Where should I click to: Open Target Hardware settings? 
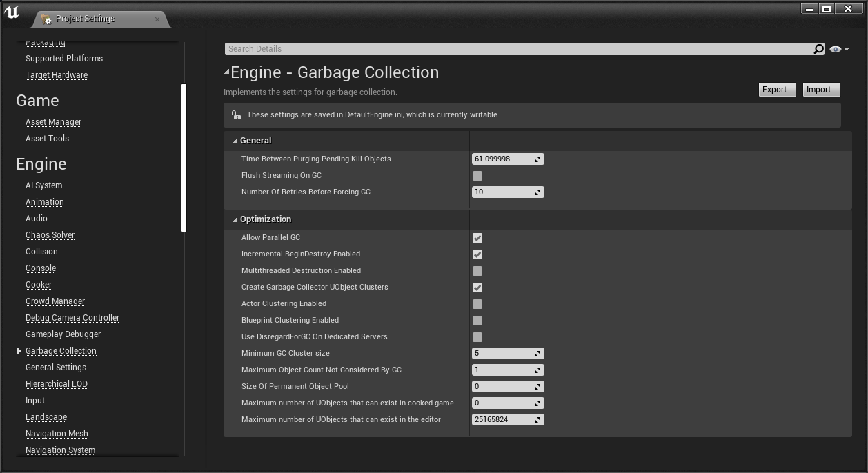[57, 75]
